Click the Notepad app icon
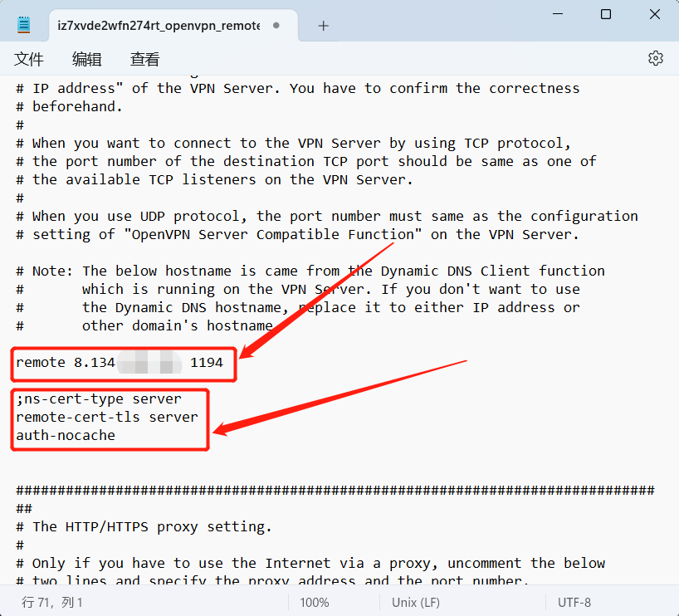Image resolution: width=679 pixels, height=616 pixels. pos(24,25)
